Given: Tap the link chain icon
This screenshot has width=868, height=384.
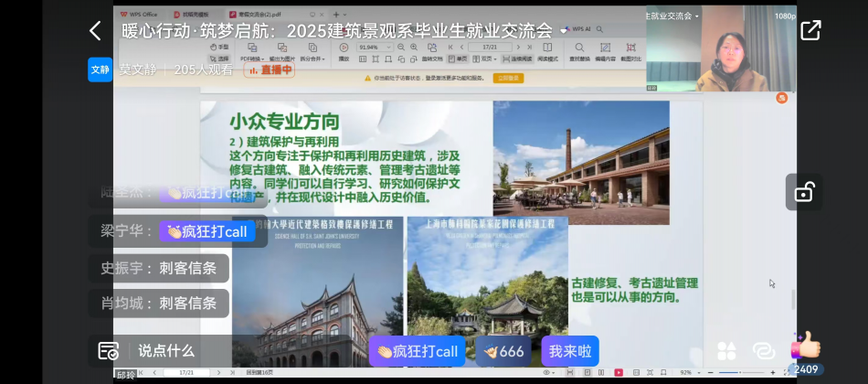Looking at the screenshot, I should tap(764, 351).
